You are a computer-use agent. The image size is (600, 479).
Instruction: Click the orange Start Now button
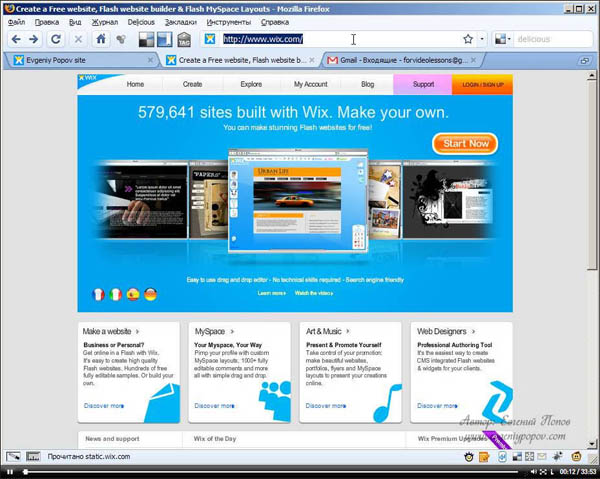tap(465, 143)
